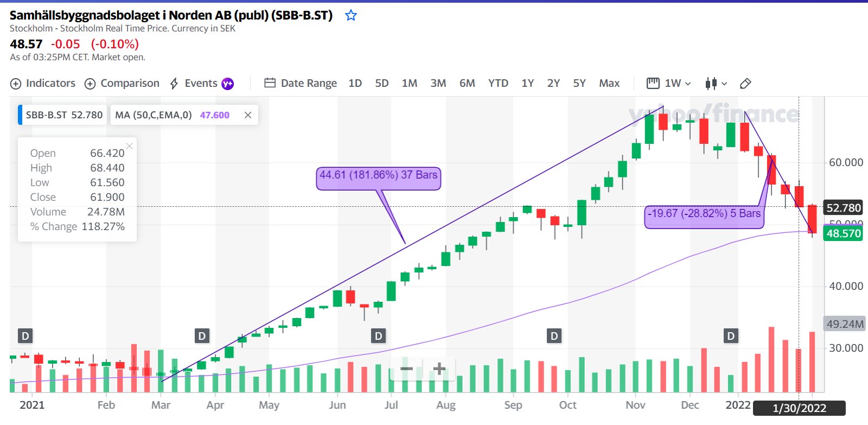868x425 pixels.
Task: Select the draw pencil tool
Action: pyautogui.click(x=745, y=83)
